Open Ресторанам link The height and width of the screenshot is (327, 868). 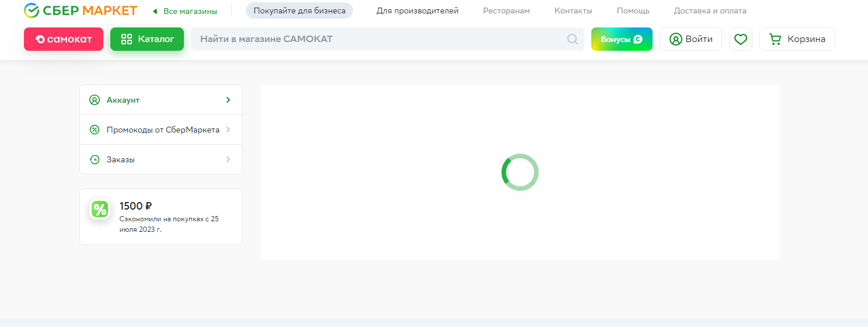pyautogui.click(x=507, y=11)
